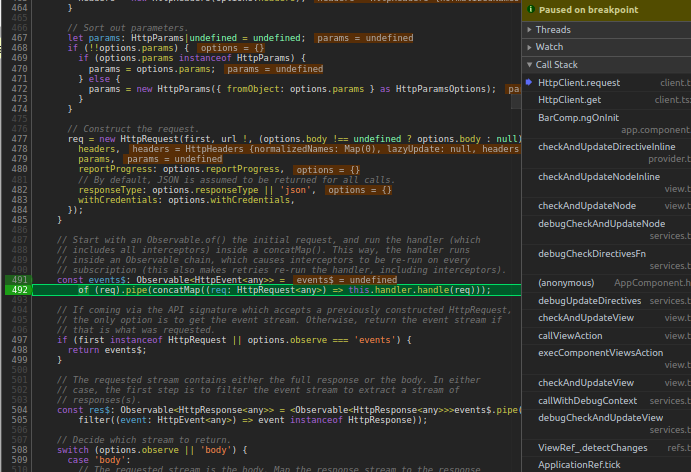Select the callViewAction stack frame
Viewport: 691px width, 472px height.
point(570,336)
